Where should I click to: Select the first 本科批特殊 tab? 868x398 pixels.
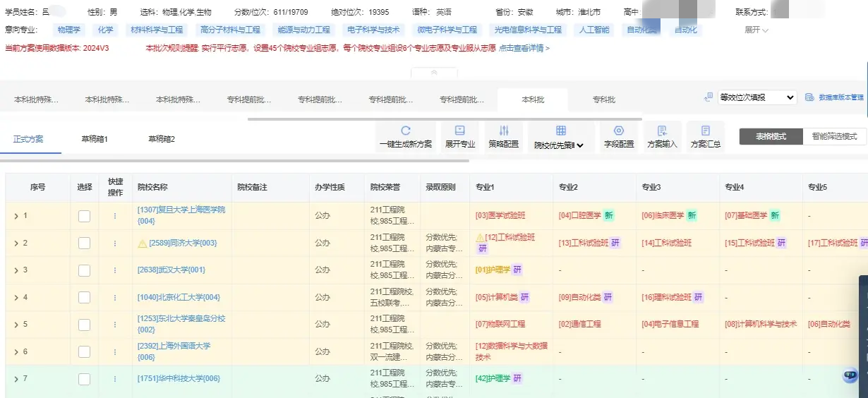click(36, 99)
